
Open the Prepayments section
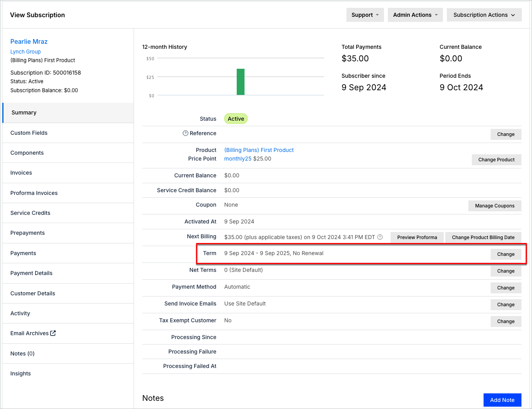pos(68,233)
